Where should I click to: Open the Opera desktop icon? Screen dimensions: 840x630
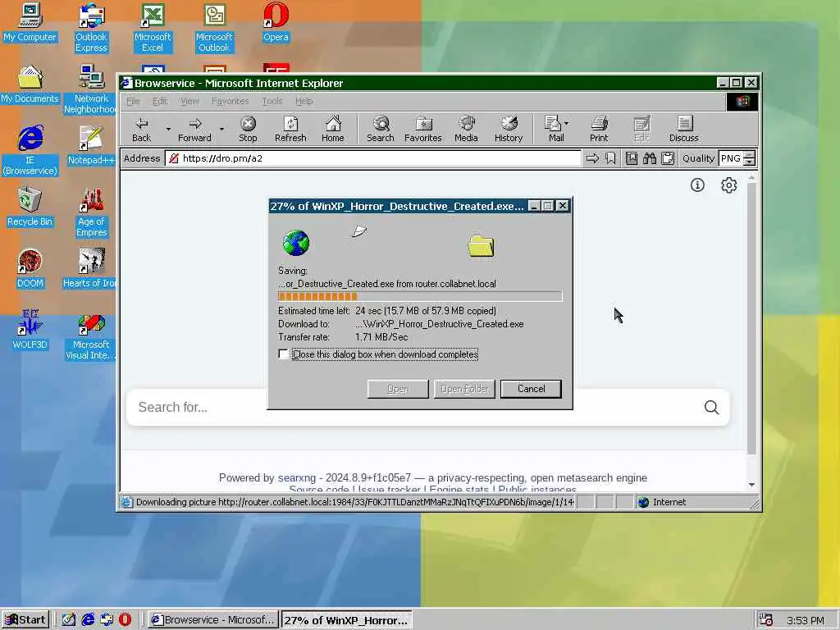coord(276,22)
